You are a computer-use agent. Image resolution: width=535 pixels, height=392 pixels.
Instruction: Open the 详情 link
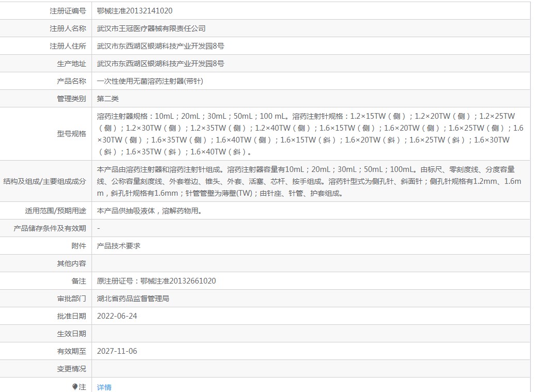coord(104,387)
